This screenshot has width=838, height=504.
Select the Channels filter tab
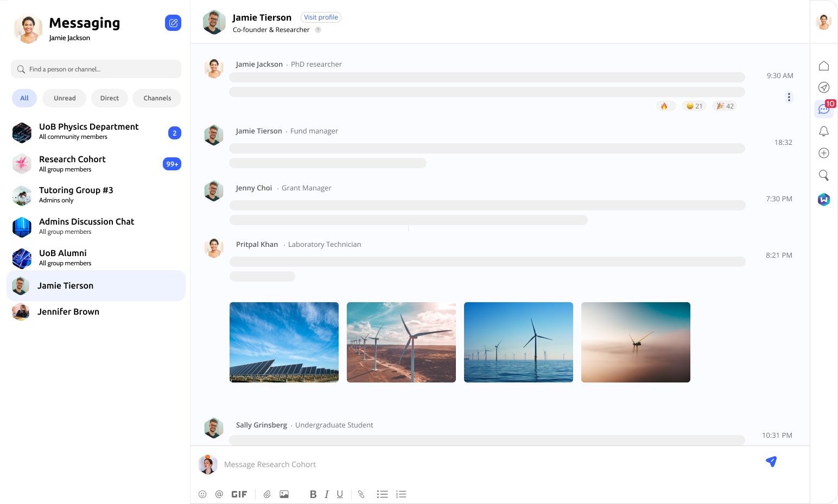click(157, 98)
